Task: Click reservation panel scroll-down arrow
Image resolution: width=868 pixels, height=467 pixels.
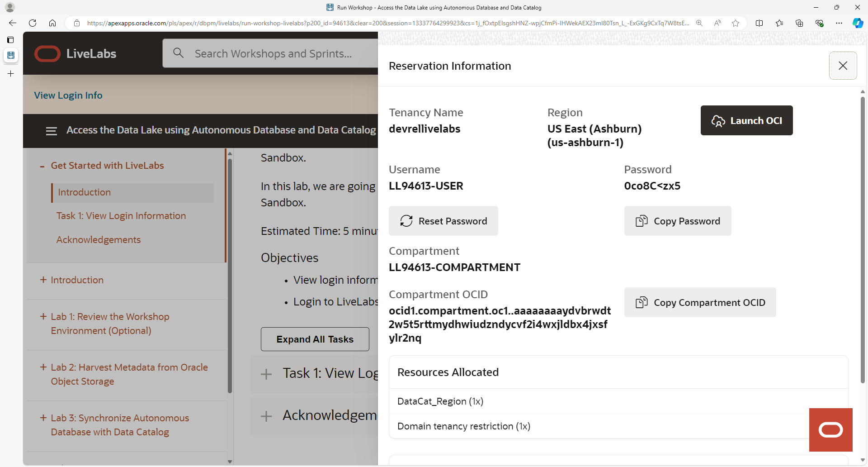Action: tap(863, 460)
